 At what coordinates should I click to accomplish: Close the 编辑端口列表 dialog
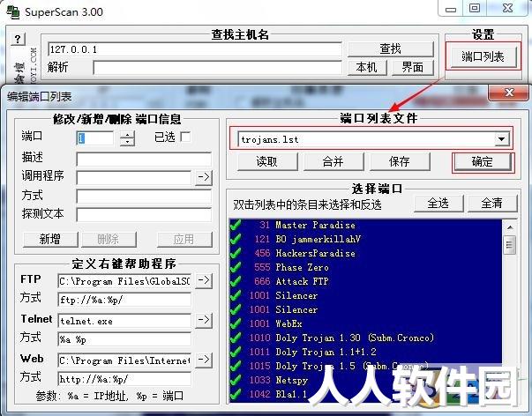(508, 93)
